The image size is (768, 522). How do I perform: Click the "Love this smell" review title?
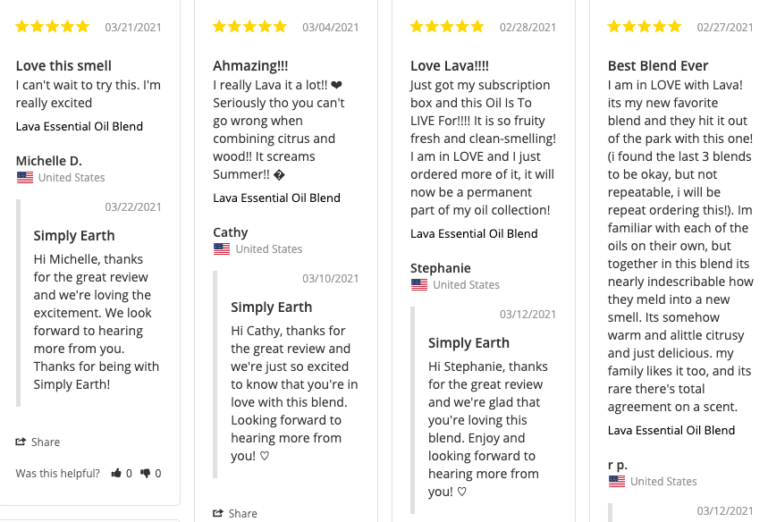click(63, 66)
